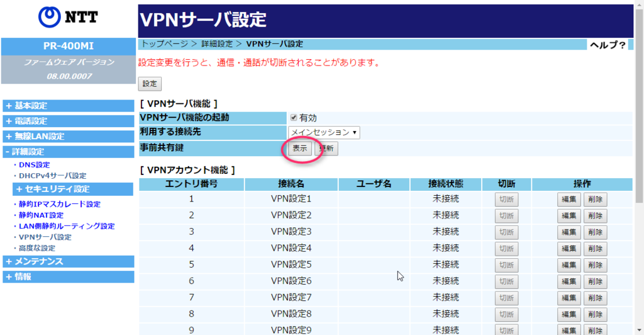Click the ユーザ名 column header
This screenshot has width=644, height=335.
(x=374, y=184)
